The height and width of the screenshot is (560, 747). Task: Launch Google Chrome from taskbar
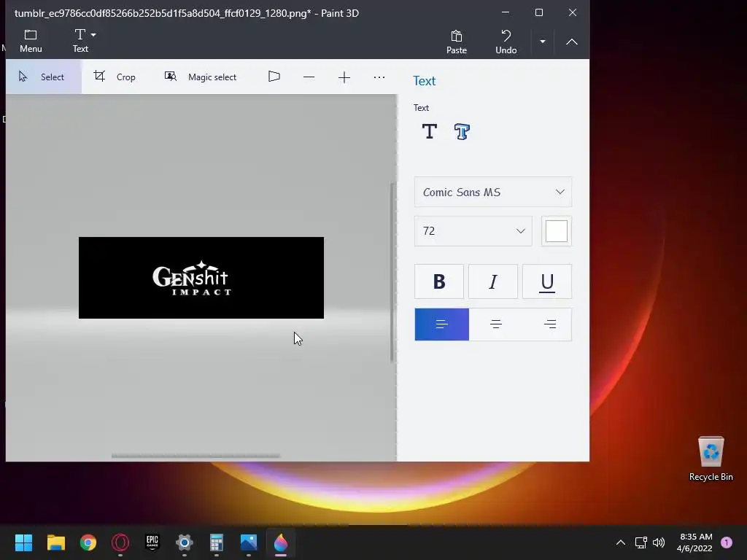pyautogui.click(x=88, y=542)
